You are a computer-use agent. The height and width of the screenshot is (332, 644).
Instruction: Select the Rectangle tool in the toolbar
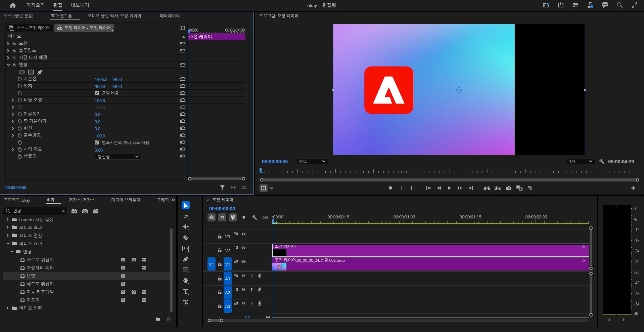pos(186,270)
